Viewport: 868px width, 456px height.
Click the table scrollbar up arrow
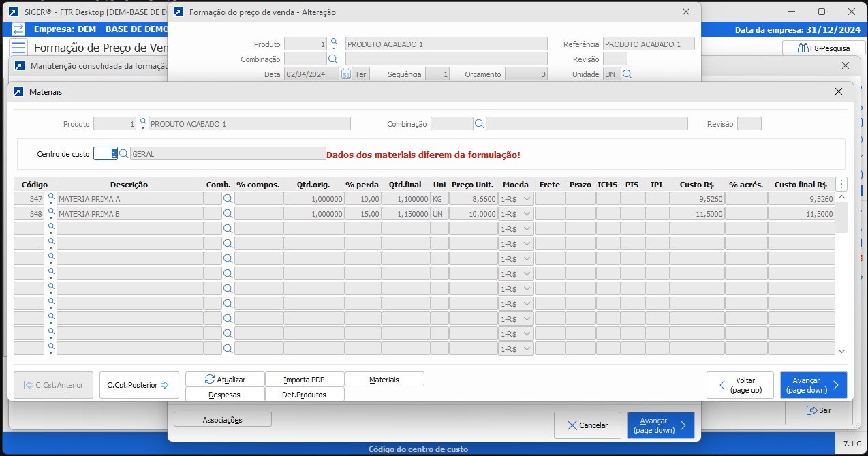pyautogui.click(x=841, y=197)
